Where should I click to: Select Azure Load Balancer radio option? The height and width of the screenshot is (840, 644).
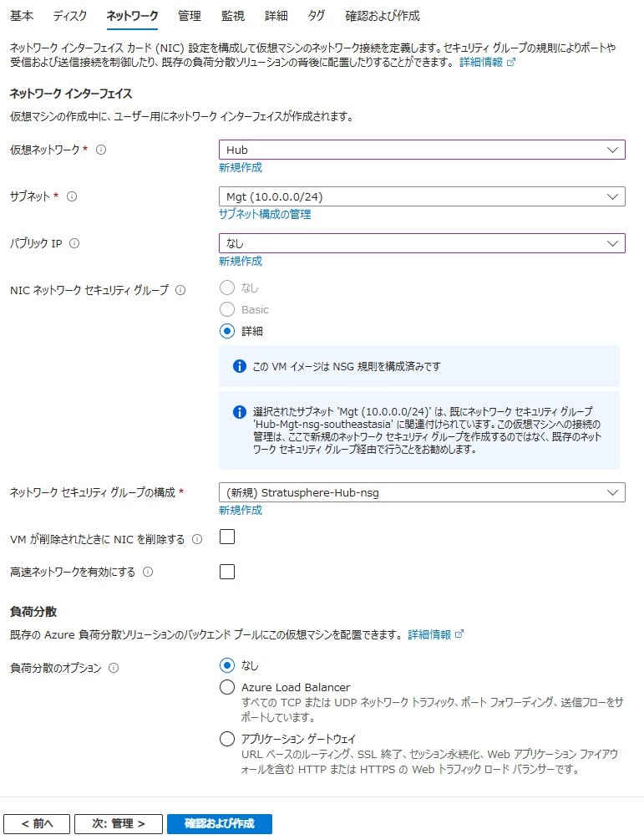coord(227,687)
